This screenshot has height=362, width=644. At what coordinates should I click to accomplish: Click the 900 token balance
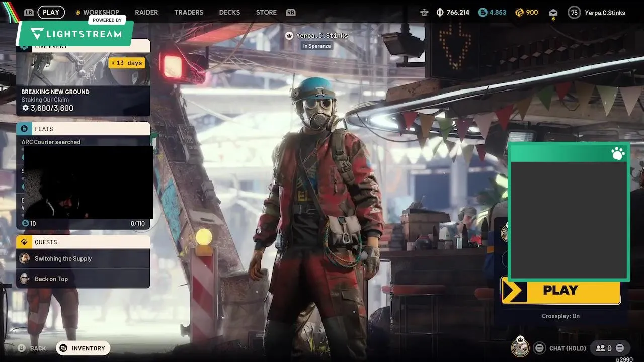point(532,12)
